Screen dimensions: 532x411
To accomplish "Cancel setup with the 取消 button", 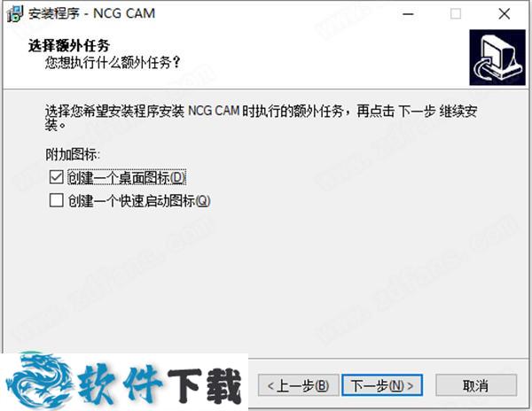I will click(476, 385).
